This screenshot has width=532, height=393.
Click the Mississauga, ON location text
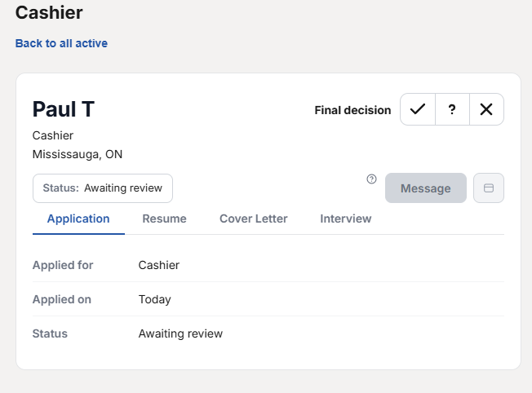[78, 154]
